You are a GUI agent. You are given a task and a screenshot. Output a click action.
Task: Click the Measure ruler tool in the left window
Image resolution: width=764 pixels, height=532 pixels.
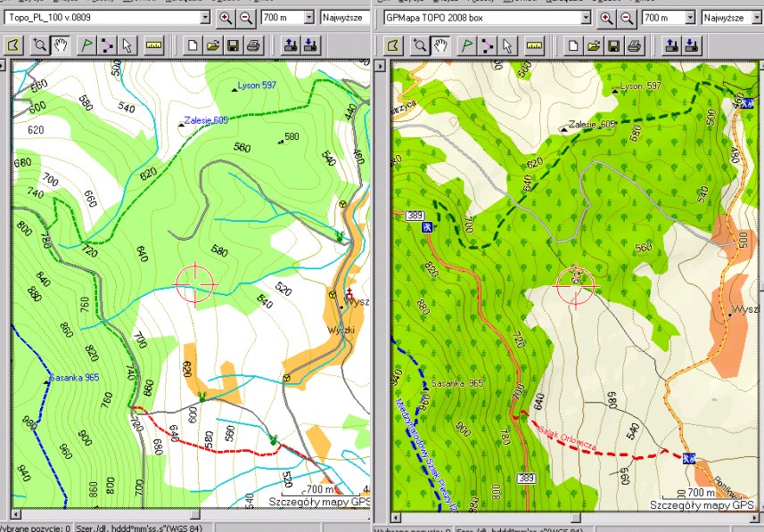tap(152, 45)
